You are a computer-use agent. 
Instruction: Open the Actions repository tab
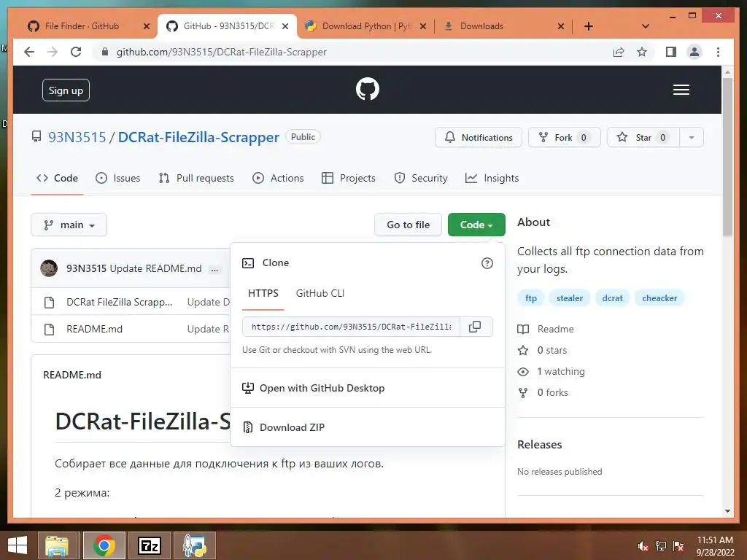(x=278, y=178)
